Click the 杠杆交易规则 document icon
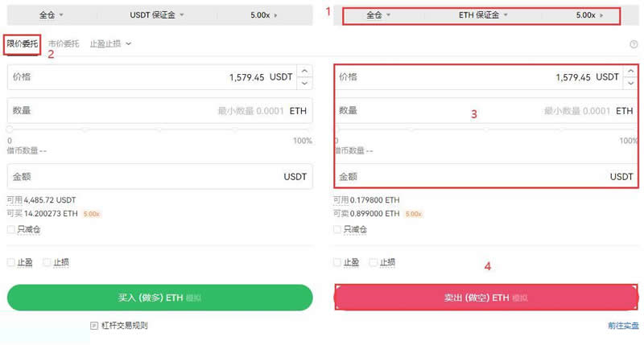Screen dimensions: 644x345 [94, 326]
